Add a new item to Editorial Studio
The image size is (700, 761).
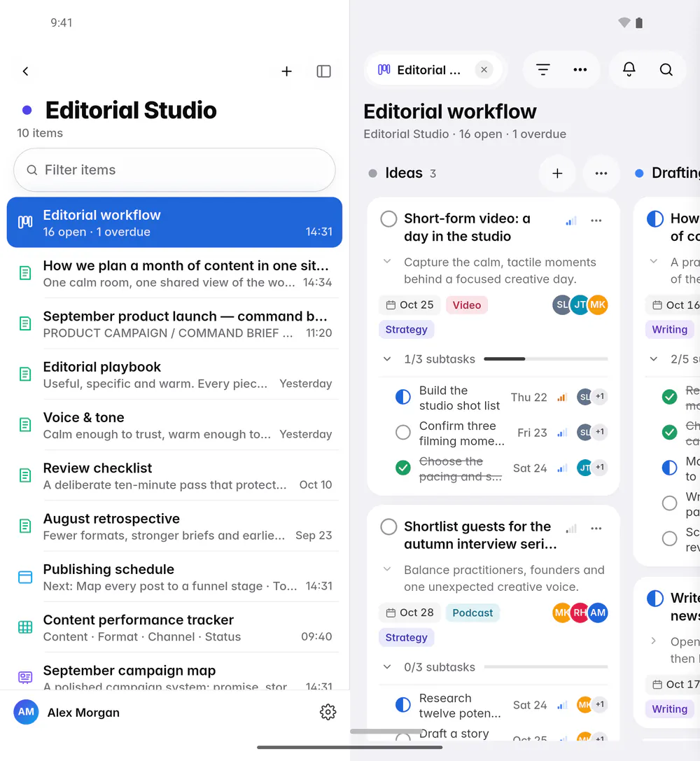(x=287, y=71)
